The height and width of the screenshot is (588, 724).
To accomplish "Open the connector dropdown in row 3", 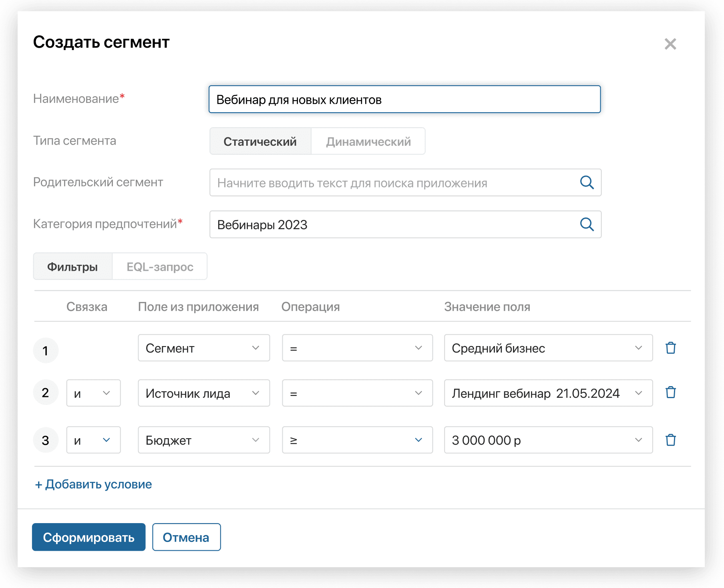I will tap(93, 440).
